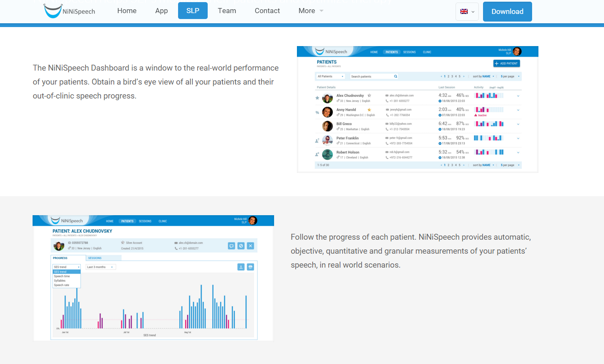Choose Syllables from the open trend dropdown

pos(66,281)
